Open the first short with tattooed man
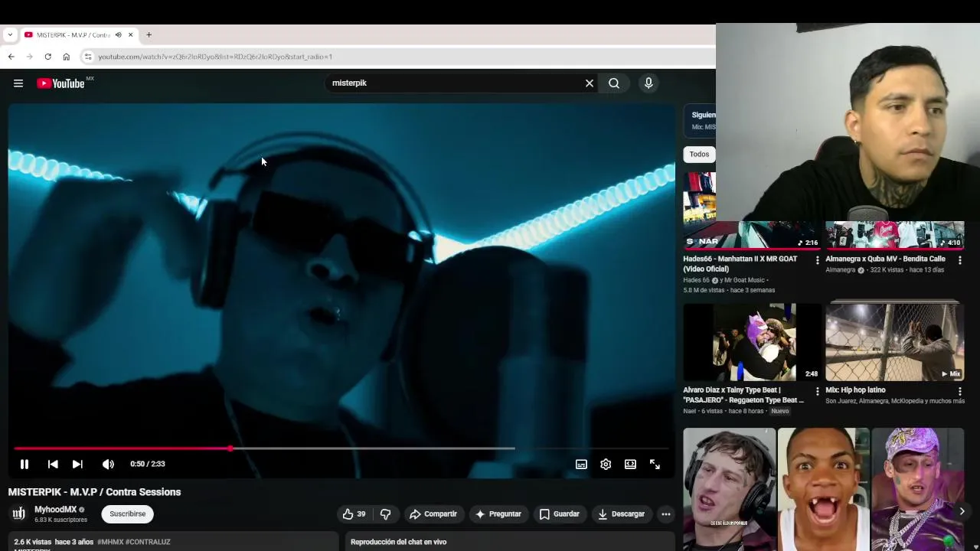980x551 pixels. click(729, 489)
